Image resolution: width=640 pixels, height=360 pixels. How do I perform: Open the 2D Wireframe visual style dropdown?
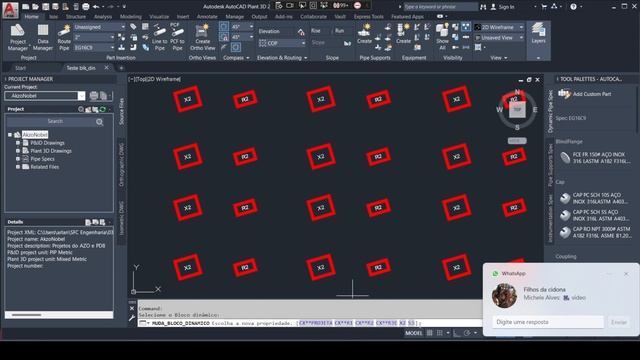[498, 27]
